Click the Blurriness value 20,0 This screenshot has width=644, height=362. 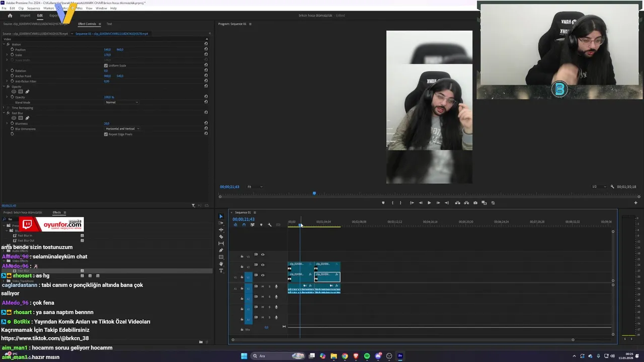(x=107, y=123)
